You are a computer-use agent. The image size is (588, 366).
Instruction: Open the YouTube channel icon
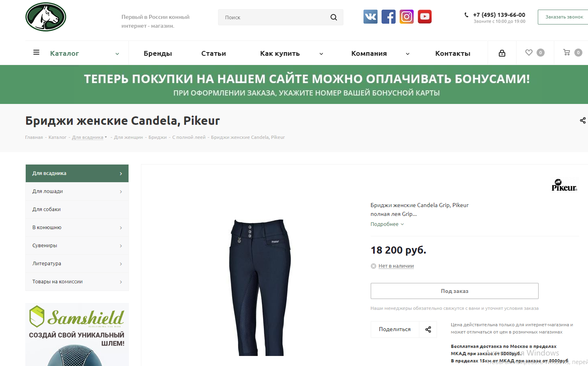[425, 17]
